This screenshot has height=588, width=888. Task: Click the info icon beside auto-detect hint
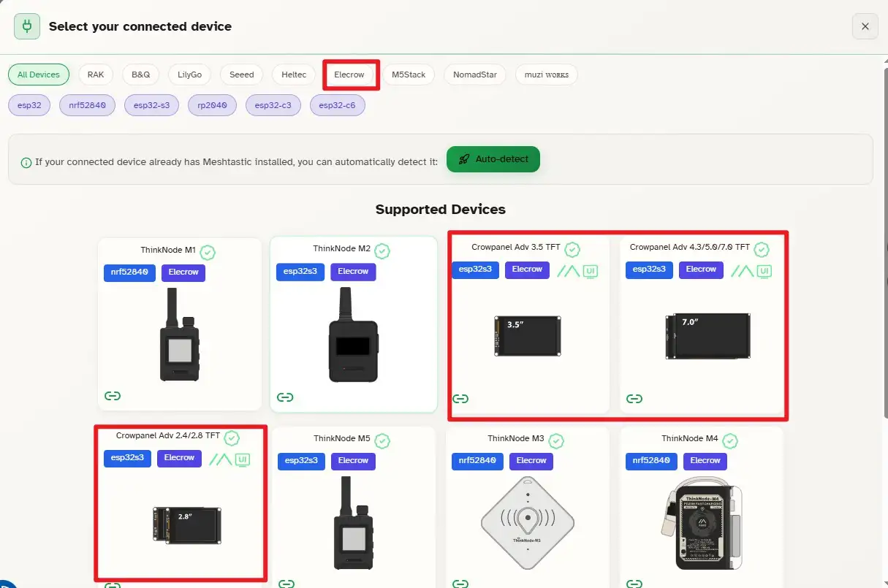(26, 162)
